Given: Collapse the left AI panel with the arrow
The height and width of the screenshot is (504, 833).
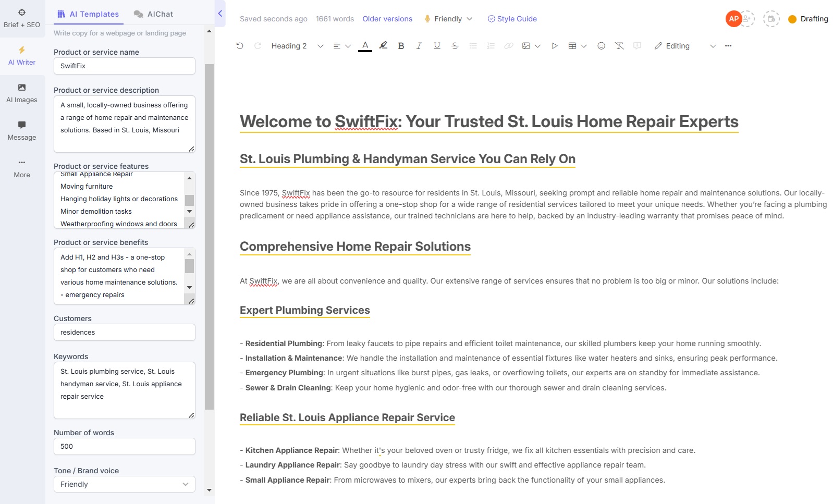Looking at the screenshot, I should tap(220, 14).
